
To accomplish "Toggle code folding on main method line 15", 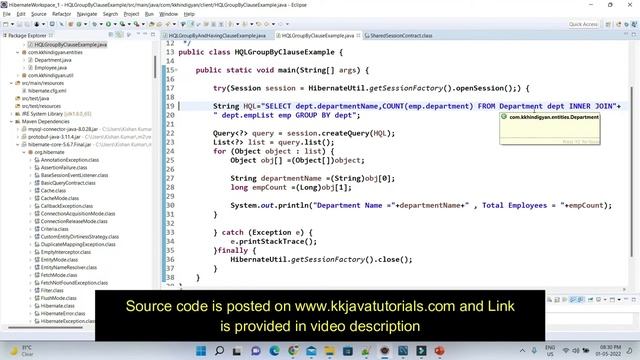I will tap(176, 70).
